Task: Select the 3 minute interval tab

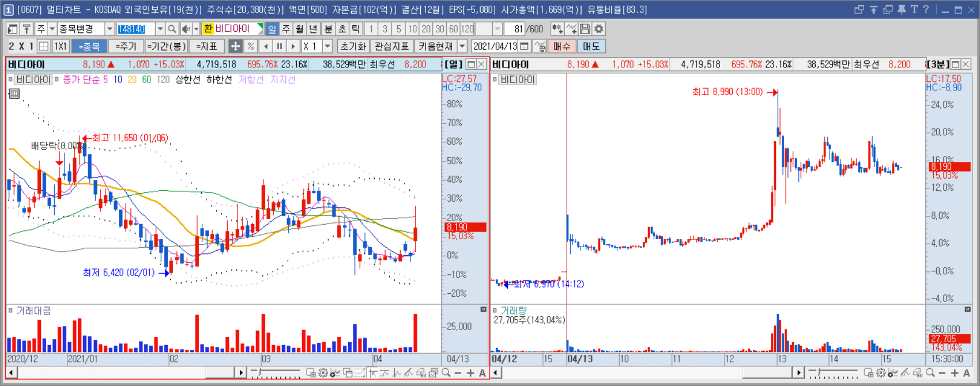Action: coord(385,29)
